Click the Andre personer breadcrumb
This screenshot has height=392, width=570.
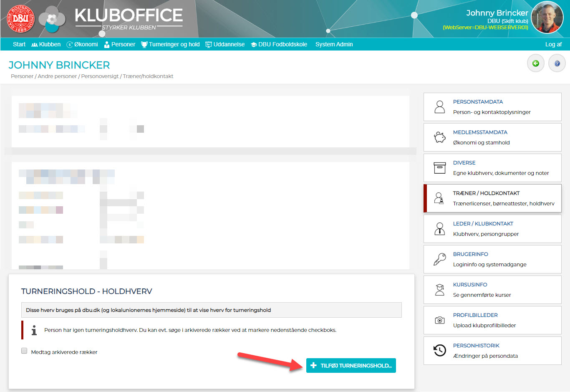(57, 76)
